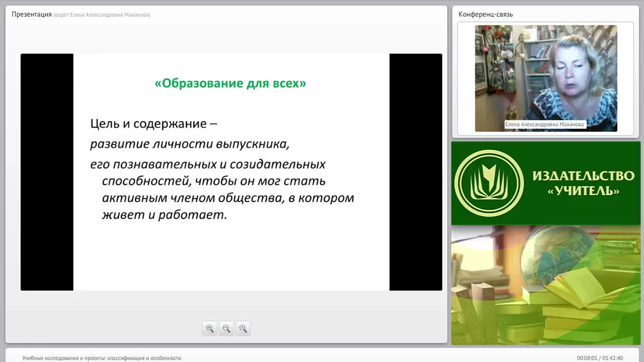Click the name label Елена Александровна Маханова on video
The image size is (644, 362).
pyautogui.click(x=545, y=124)
